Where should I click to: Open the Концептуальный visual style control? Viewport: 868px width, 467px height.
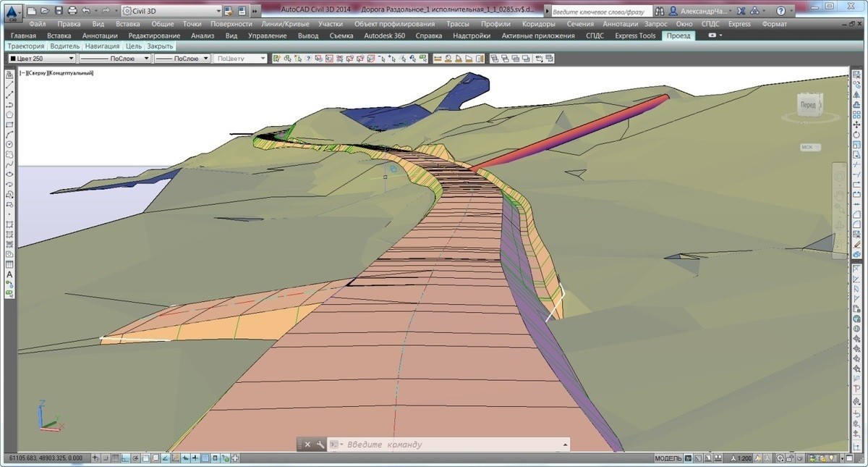(x=70, y=72)
